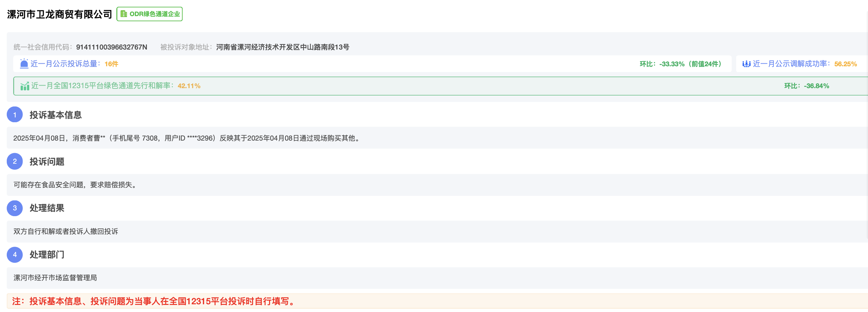Click the settlement rate value 42.11%

click(x=189, y=86)
